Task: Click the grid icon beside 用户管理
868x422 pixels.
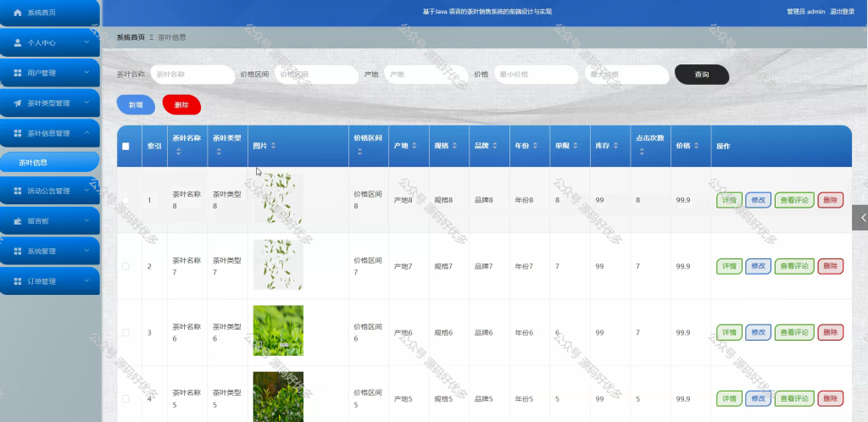Action: point(18,73)
